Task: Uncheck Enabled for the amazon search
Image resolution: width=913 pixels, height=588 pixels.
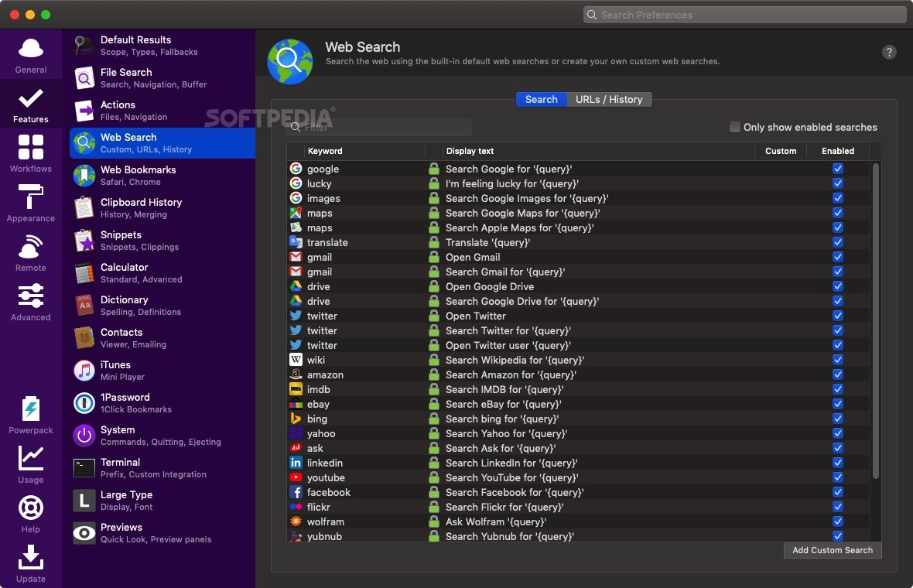Action: (x=837, y=374)
